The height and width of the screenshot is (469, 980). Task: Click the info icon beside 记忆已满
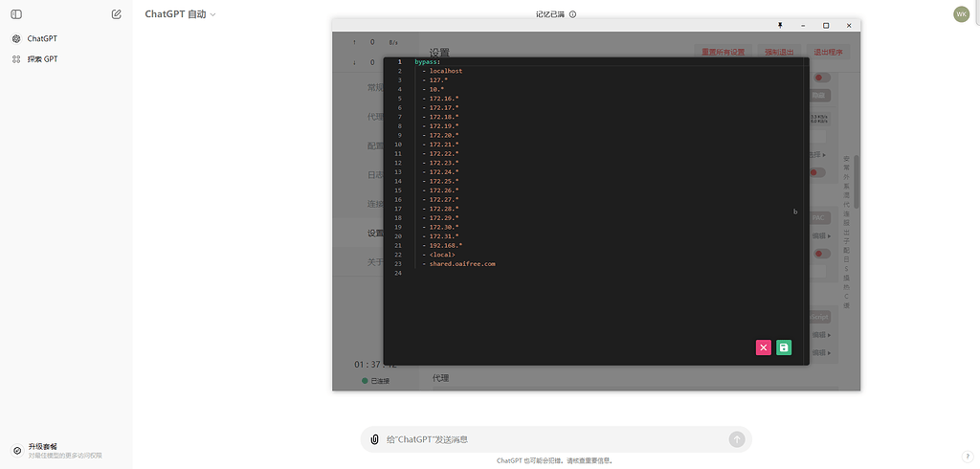click(572, 14)
